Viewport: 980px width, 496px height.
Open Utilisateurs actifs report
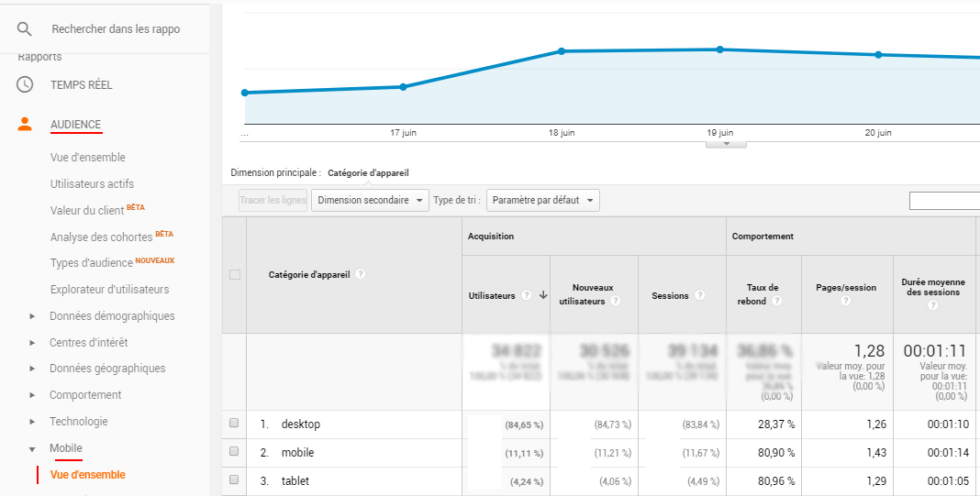(x=92, y=183)
